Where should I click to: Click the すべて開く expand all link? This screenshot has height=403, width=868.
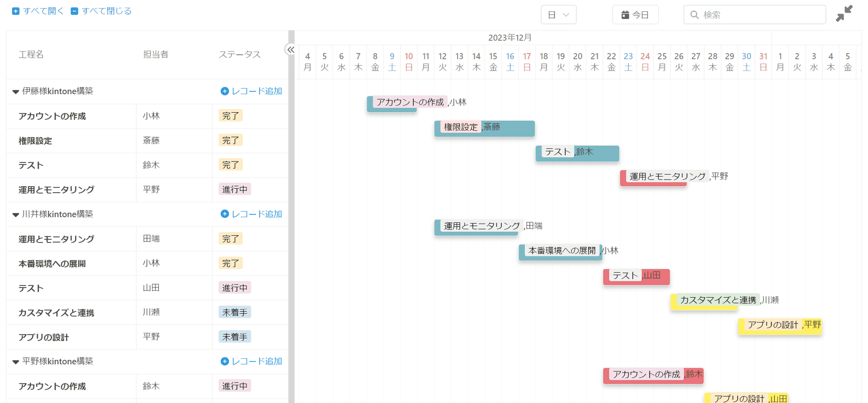coord(38,11)
